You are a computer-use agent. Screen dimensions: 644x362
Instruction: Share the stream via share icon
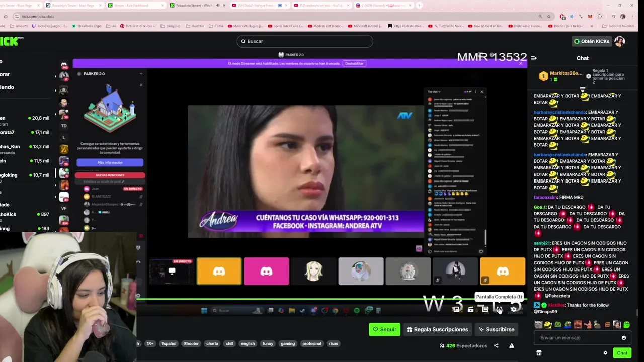click(x=496, y=346)
